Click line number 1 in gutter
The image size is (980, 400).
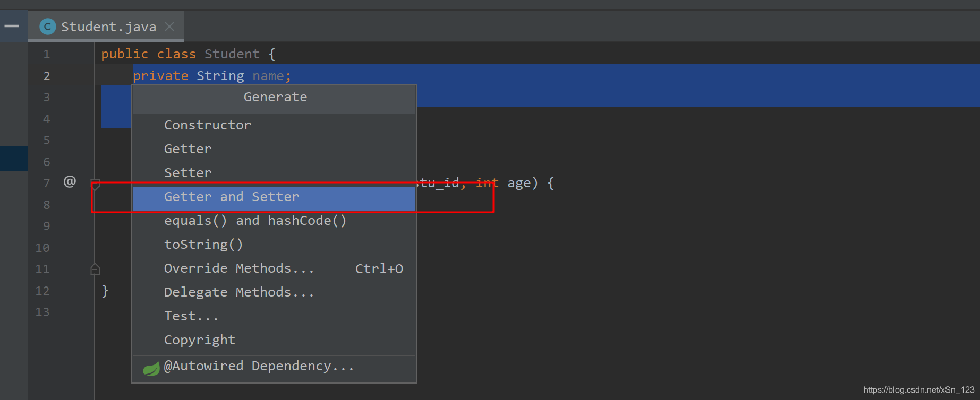[x=47, y=54]
